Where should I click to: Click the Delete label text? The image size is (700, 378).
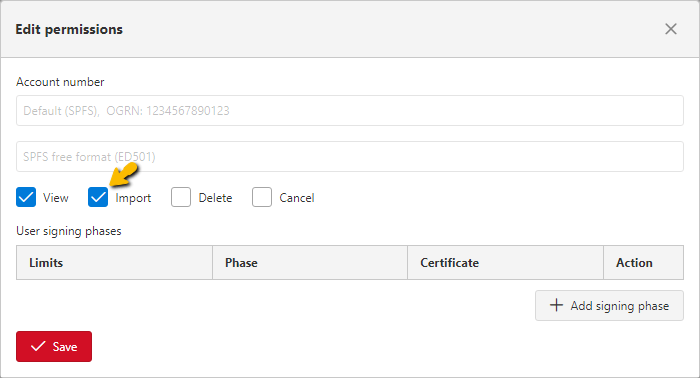tap(215, 198)
